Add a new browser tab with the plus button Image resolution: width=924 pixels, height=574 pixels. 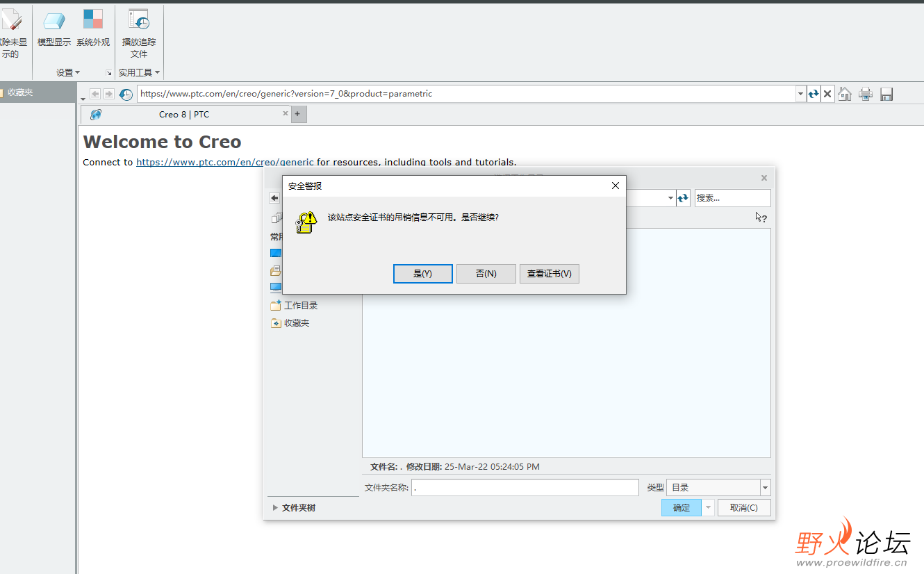click(298, 114)
